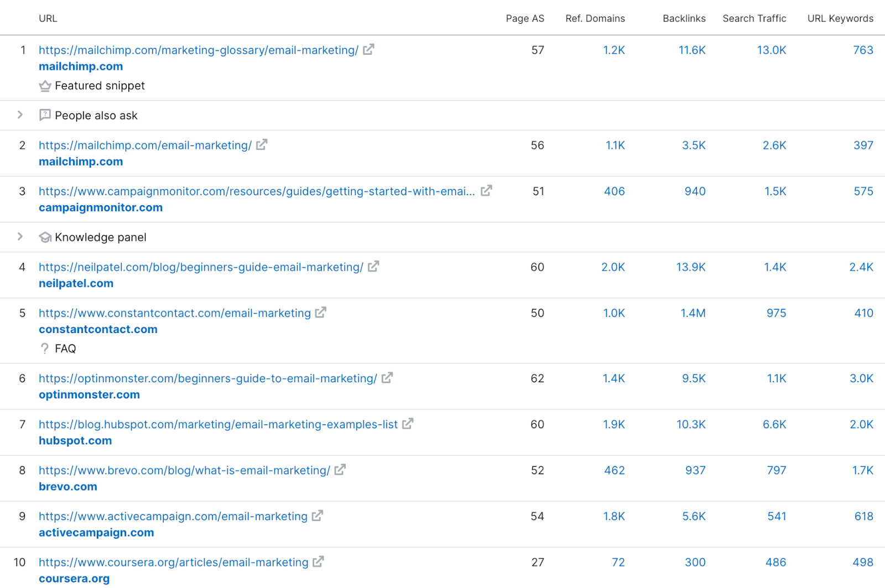Click the hubspot.com domain link
The height and width of the screenshot is (588, 885).
click(75, 440)
